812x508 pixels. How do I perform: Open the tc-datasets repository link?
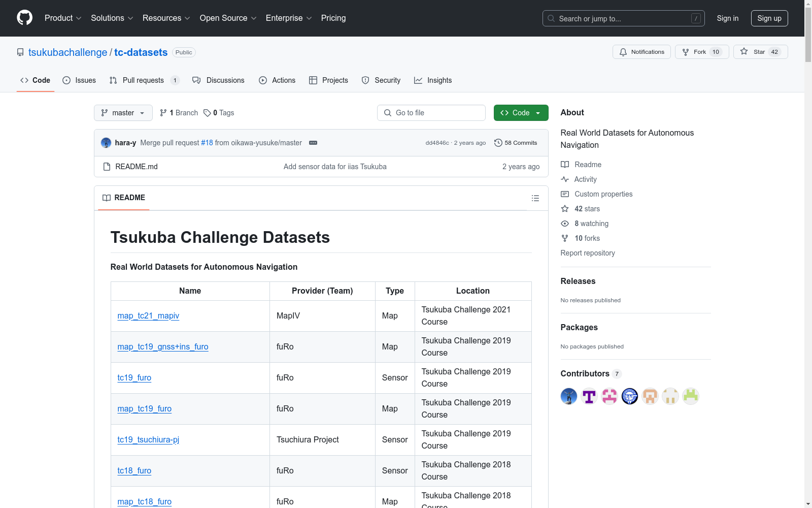pyautogui.click(x=141, y=52)
